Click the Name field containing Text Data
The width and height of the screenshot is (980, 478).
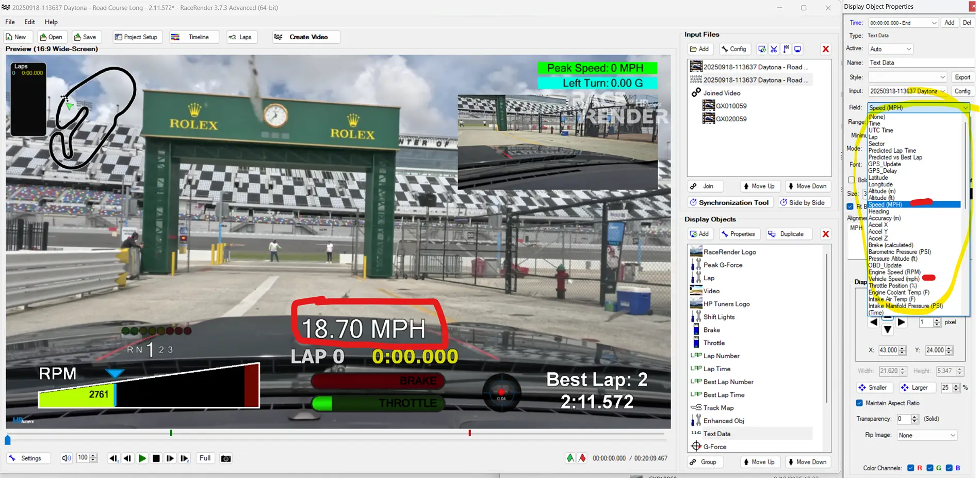pyautogui.click(x=921, y=62)
